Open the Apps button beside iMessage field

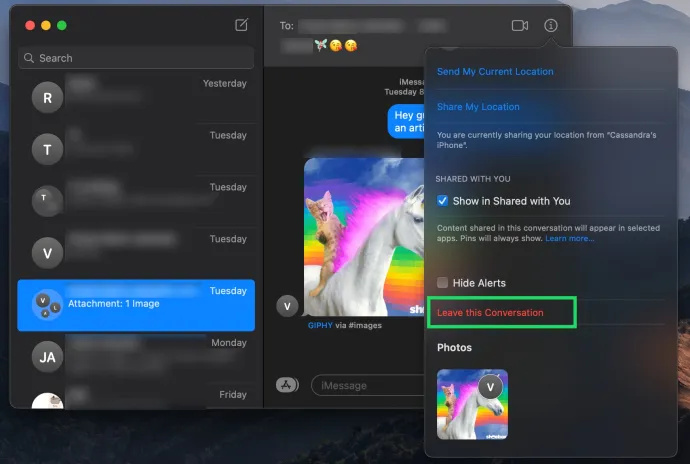click(286, 385)
